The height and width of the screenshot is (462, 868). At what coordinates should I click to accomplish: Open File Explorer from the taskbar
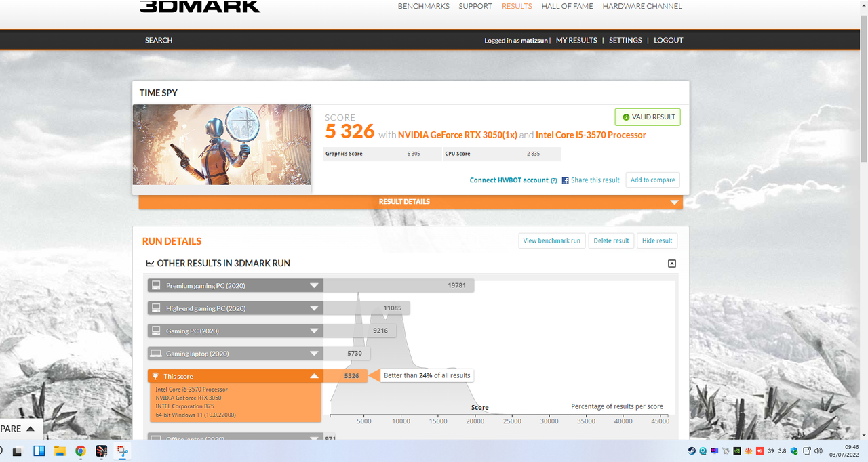click(x=60, y=450)
